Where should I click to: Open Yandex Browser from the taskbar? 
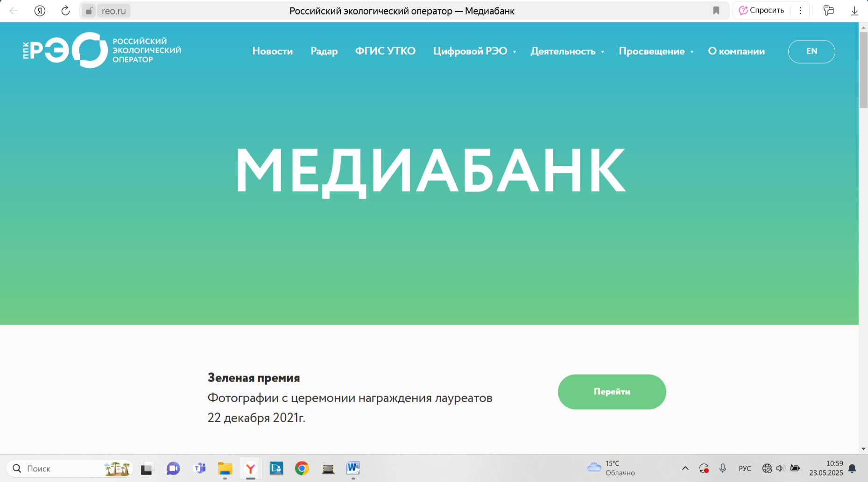pos(251,468)
